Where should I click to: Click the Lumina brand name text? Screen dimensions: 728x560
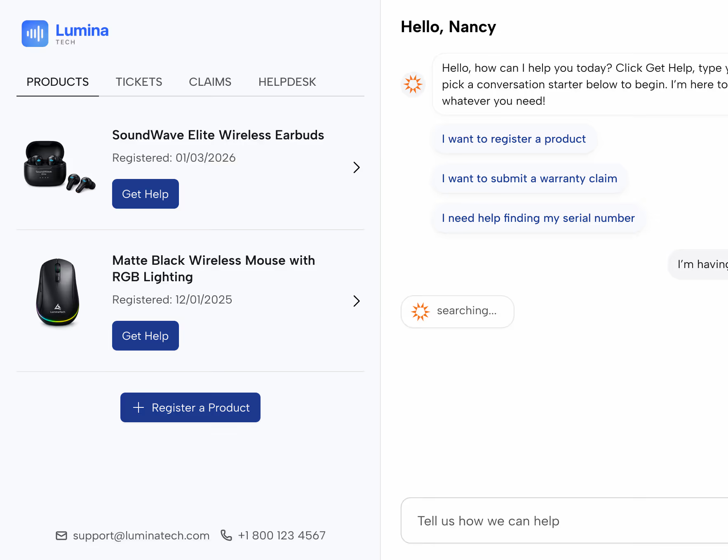point(82,30)
